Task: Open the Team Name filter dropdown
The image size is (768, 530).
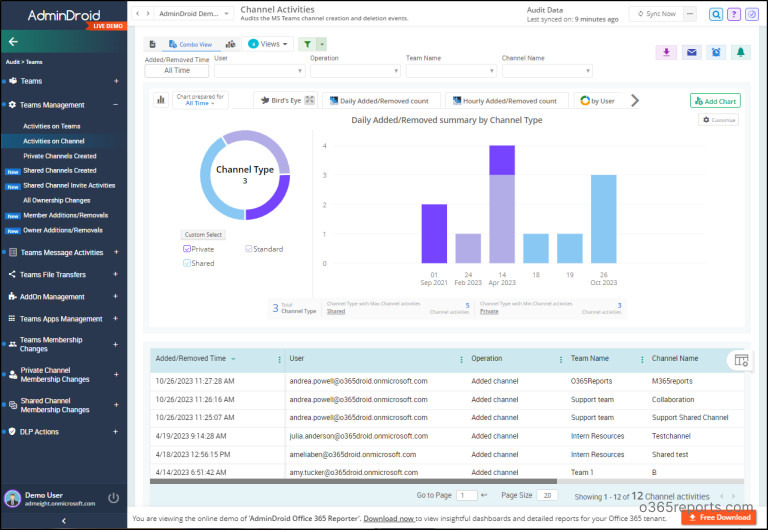Action: coord(451,71)
